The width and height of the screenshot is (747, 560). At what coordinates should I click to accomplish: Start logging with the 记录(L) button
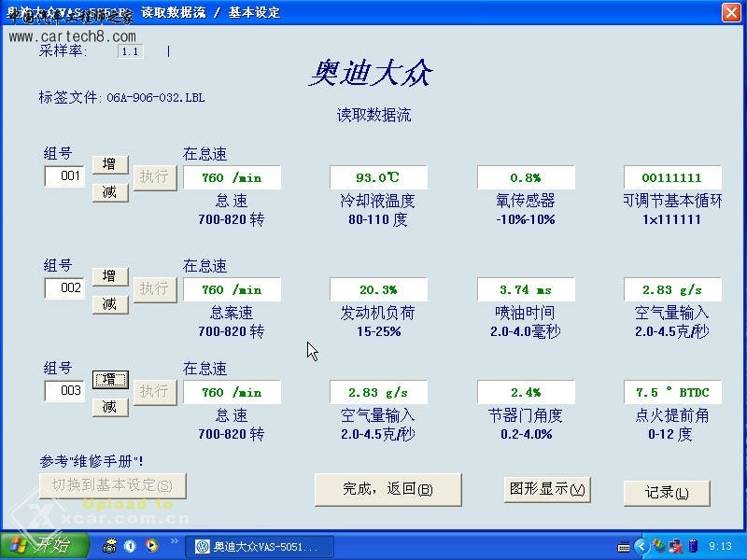click(x=667, y=493)
